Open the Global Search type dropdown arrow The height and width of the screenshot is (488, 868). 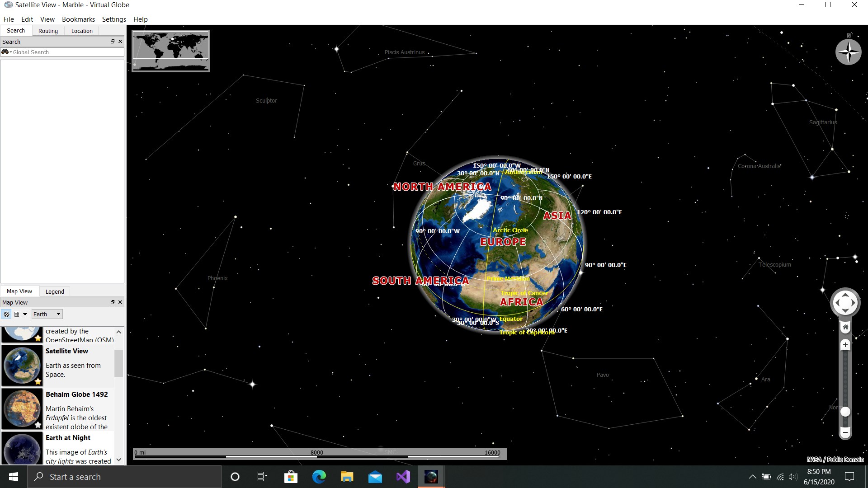pos(10,52)
